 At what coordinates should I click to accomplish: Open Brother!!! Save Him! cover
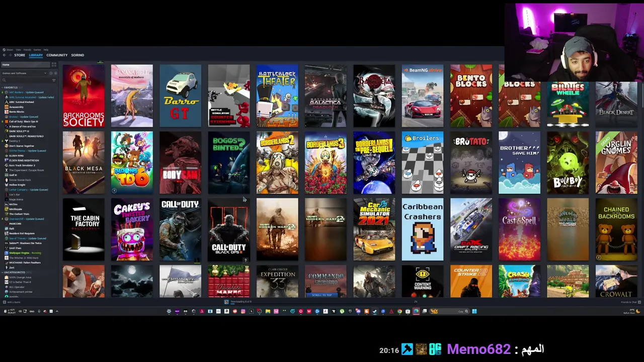pyautogui.click(x=519, y=162)
